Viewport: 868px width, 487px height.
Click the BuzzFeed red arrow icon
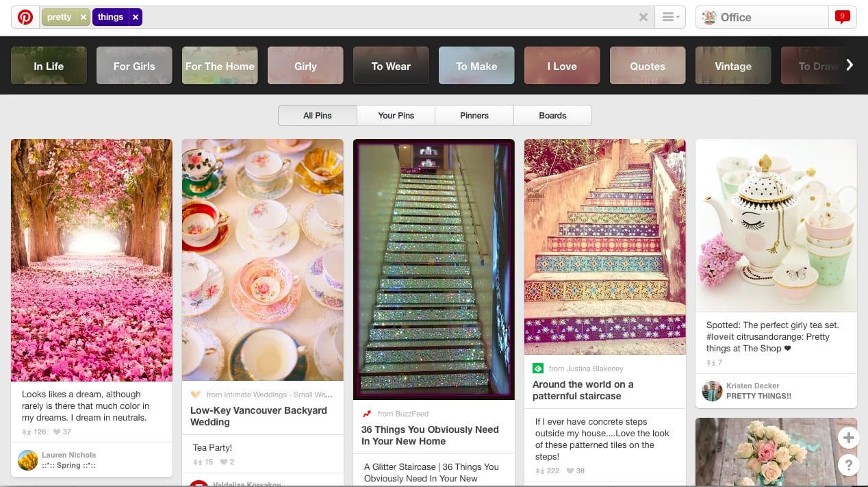367,414
